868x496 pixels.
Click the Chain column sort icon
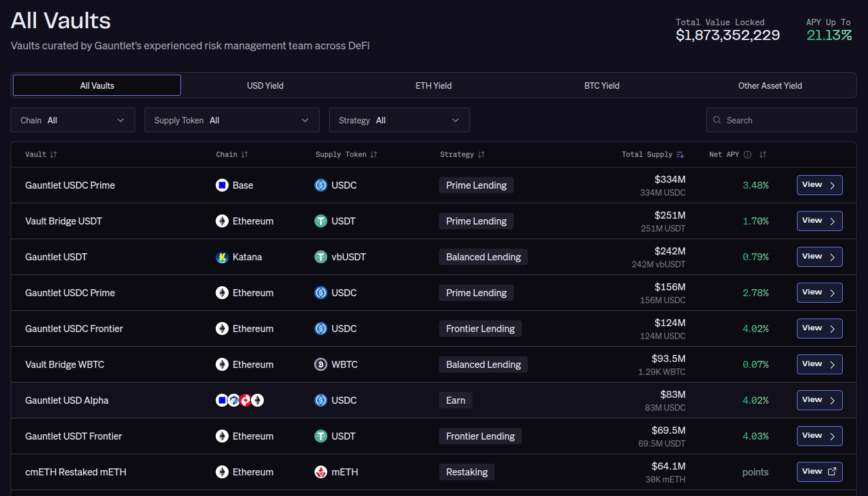tap(244, 155)
